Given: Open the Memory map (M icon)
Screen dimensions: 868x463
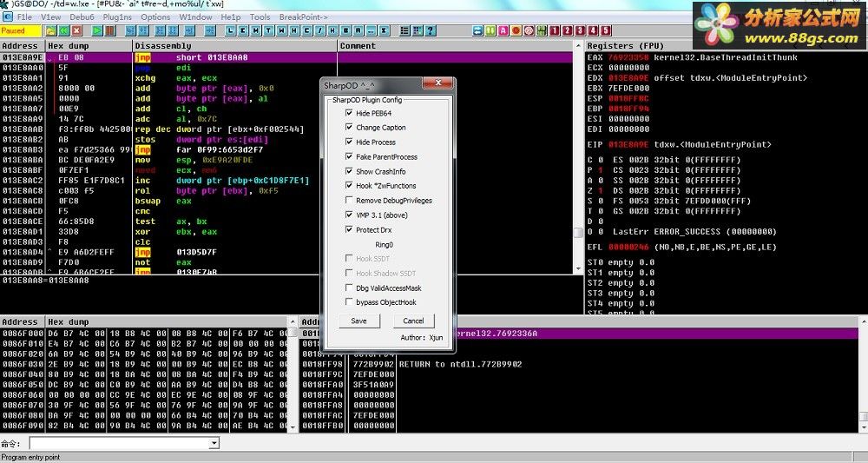Looking at the screenshot, I should tap(256, 30).
